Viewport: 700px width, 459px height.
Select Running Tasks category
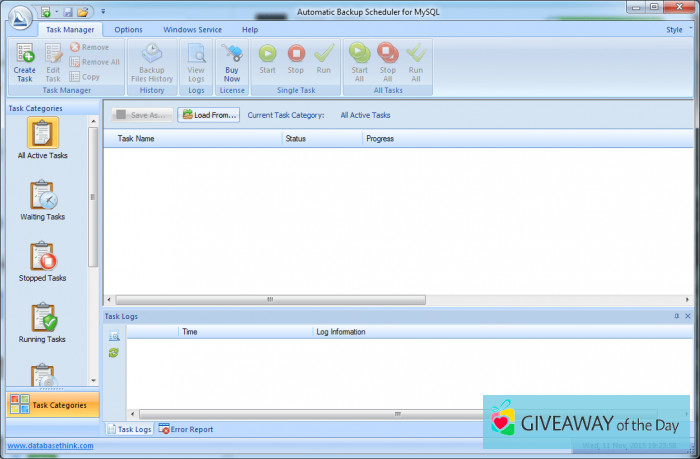(x=42, y=324)
